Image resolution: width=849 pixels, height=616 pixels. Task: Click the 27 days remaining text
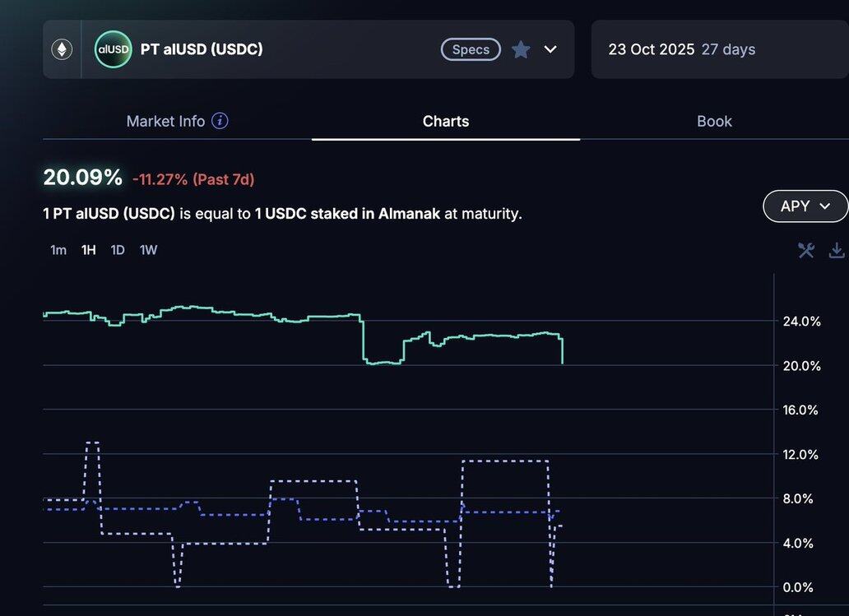click(x=728, y=49)
